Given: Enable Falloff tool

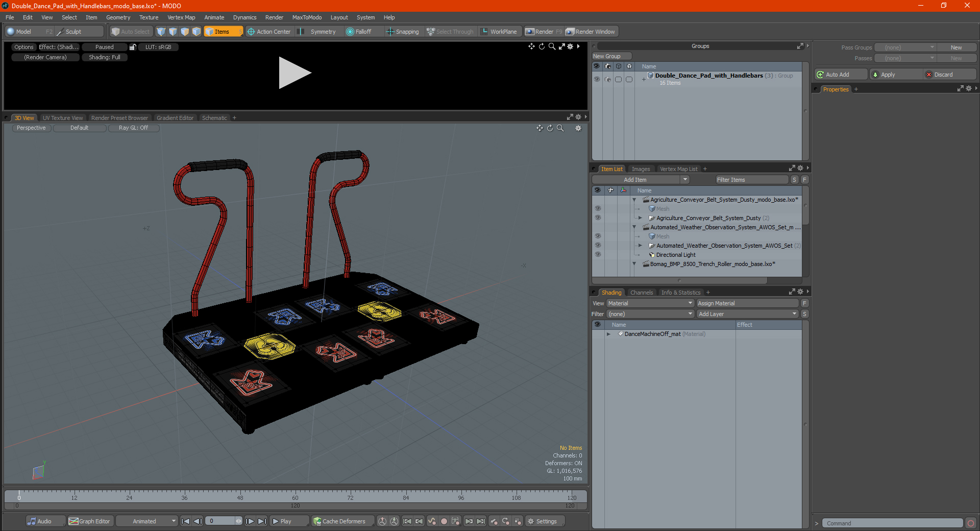Looking at the screenshot, I should [359, 32].
